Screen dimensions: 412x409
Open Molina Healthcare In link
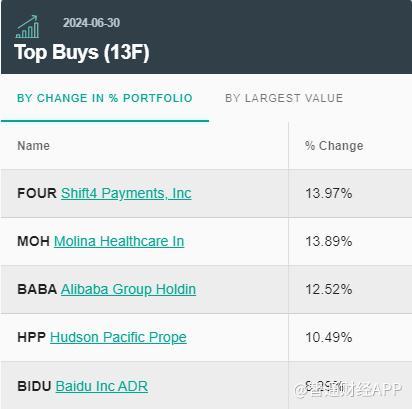tap(119, 241)
